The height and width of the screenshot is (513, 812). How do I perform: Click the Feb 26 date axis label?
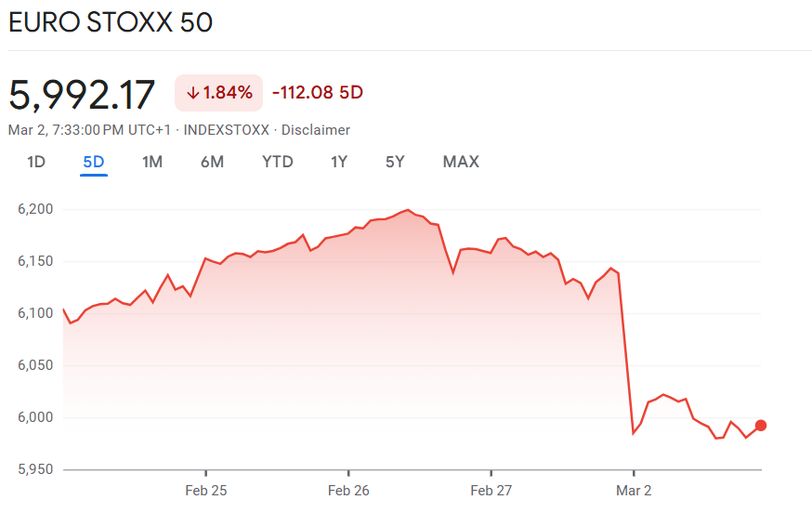pos(348,490)
